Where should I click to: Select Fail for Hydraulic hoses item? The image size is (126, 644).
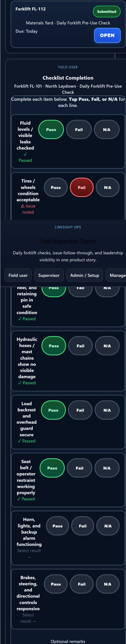pyautogui.click(x=80, y=346)
